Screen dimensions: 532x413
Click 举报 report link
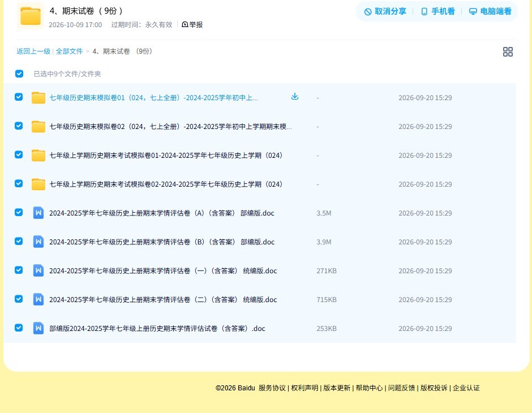192,24
